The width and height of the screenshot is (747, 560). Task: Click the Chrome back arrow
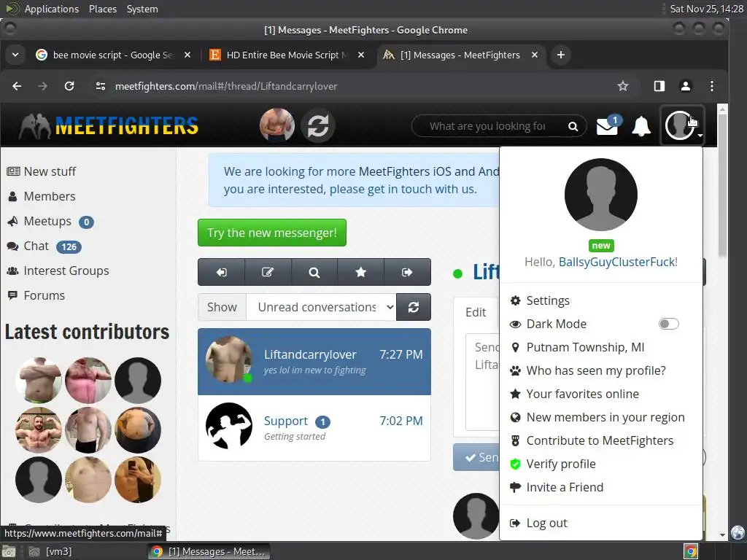coord(18,86)
